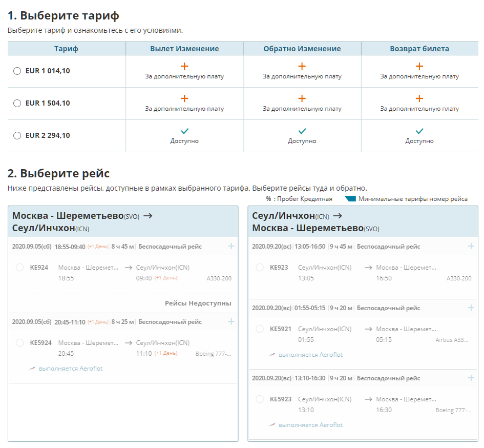Expand details for the 13:05-16:50 flight
484x448 pixels.
471,246
